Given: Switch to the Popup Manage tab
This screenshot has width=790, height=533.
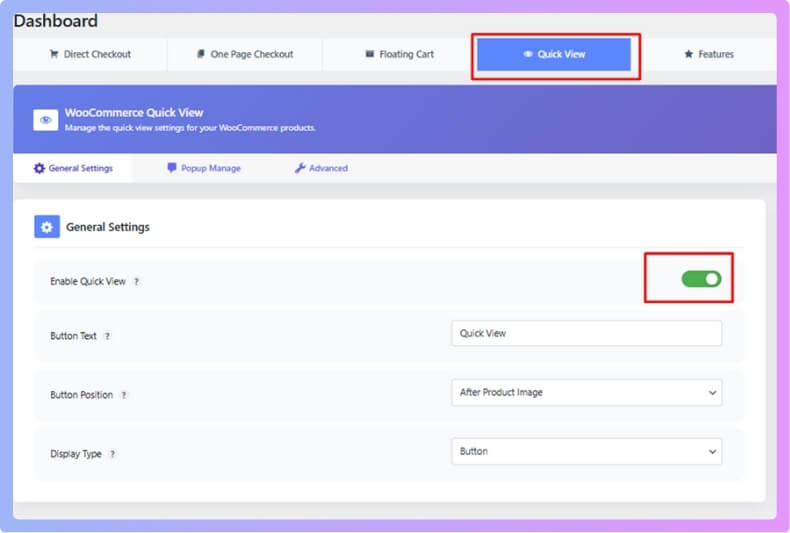Looking at the screenshot, I should 204,168.
